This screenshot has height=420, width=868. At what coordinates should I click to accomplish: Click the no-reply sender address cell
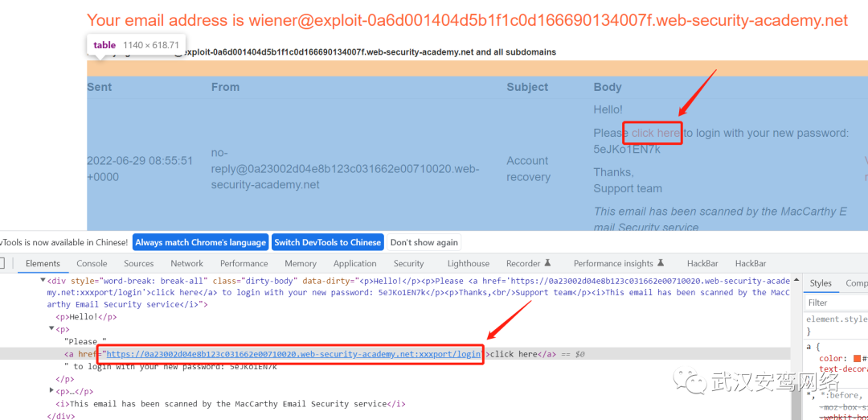coord(345,168)
